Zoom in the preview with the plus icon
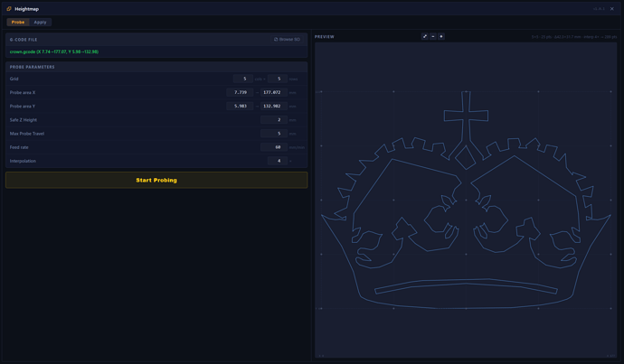This screenshot has height=364, width=624. click(x=441, y=36)
